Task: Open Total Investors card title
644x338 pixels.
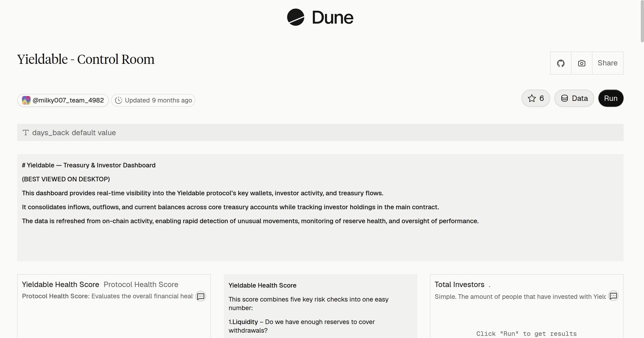Action: (x=459, y=284)
